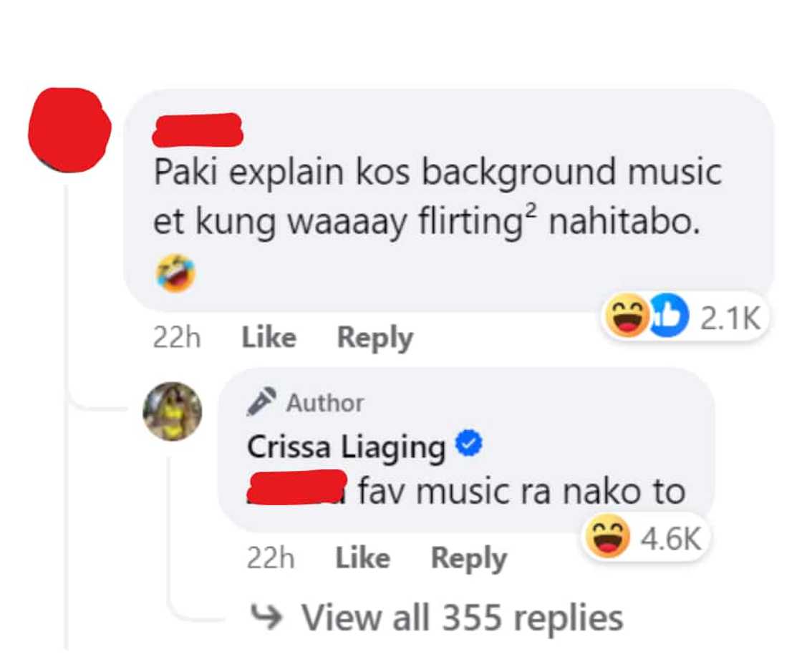Open the red redacted commenter profile picture
This screenshot has width=802, height=672.
tap(69, 130)
